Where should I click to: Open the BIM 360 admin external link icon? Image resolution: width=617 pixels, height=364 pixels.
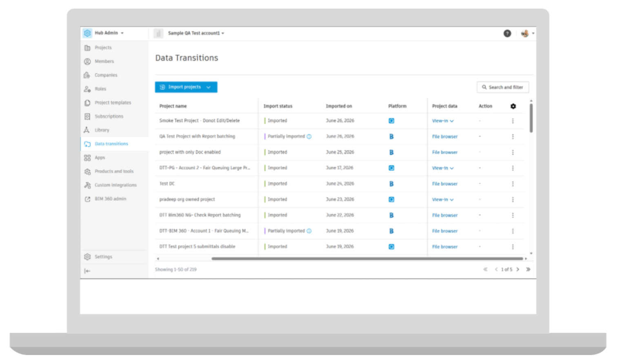coord(87,199)
